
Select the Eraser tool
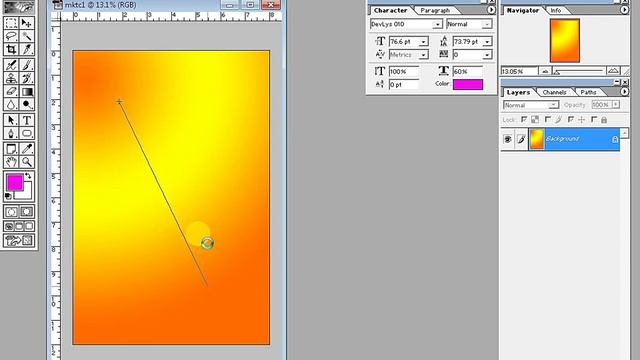[11, 91]
